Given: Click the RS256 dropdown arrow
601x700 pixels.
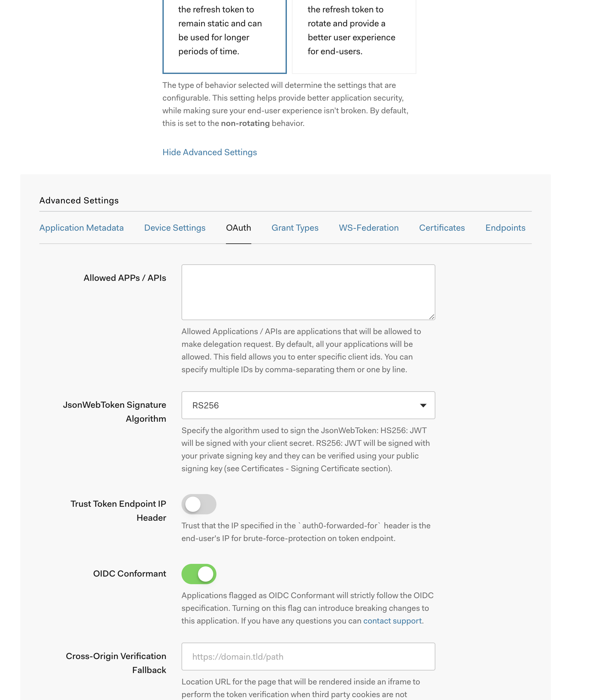Looking at the screenshot, I should pyautogui.click(x=423, y=405).
